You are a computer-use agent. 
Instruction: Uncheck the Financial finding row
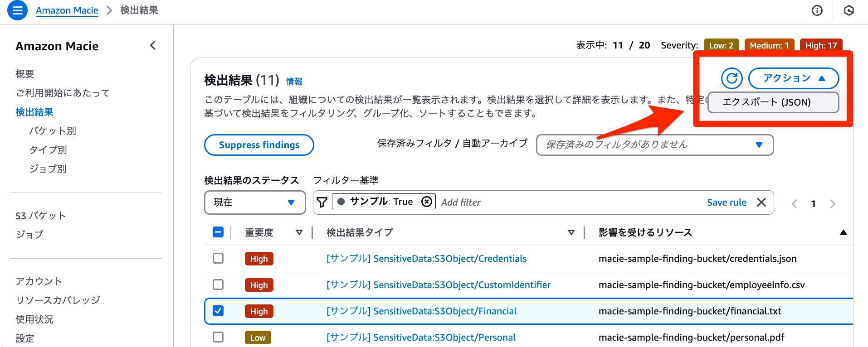[x=218, y=311]
